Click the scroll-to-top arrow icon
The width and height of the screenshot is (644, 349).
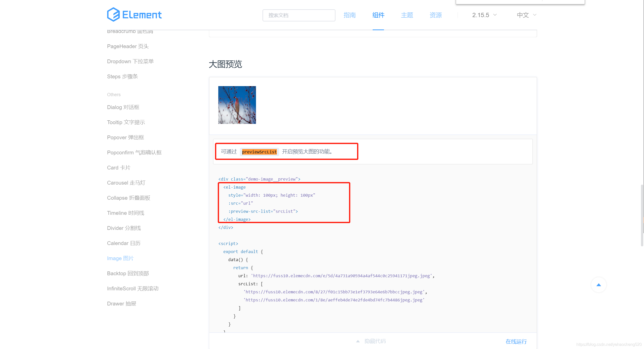point(599,285)
